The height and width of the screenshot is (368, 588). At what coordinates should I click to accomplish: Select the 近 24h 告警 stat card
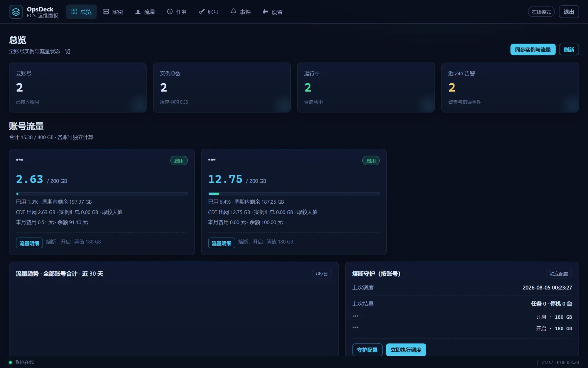(510, 87)
